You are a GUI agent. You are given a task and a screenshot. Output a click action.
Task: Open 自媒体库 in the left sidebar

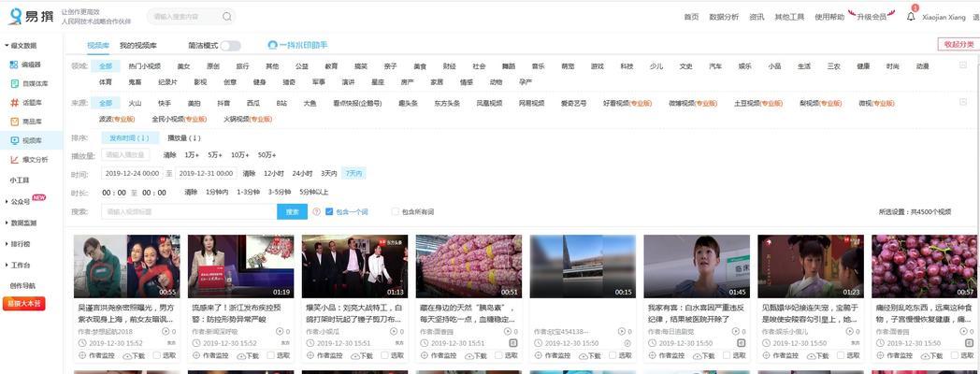[29, 83]
